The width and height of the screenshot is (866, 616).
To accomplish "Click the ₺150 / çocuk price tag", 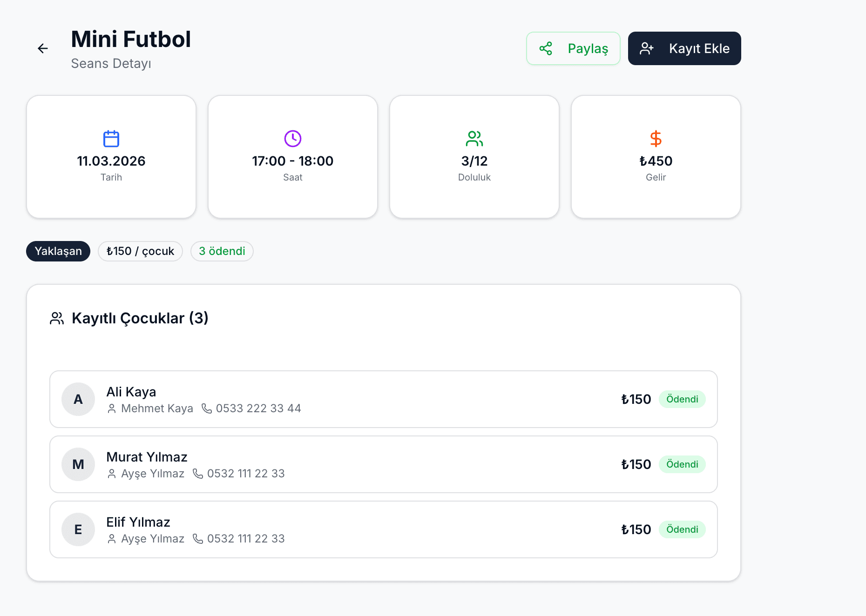I will 140,251.
